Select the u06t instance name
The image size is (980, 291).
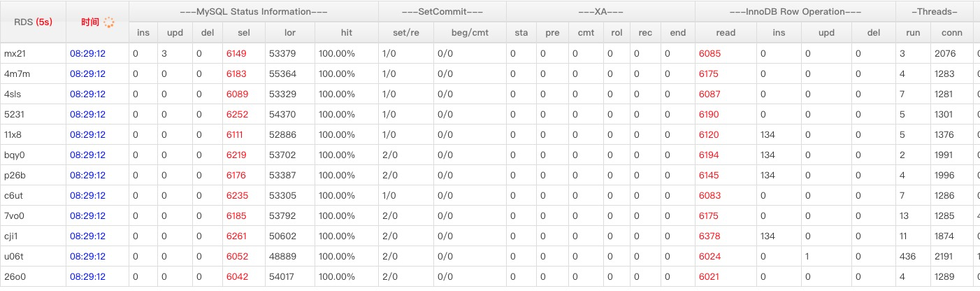(x=14, y=256)
